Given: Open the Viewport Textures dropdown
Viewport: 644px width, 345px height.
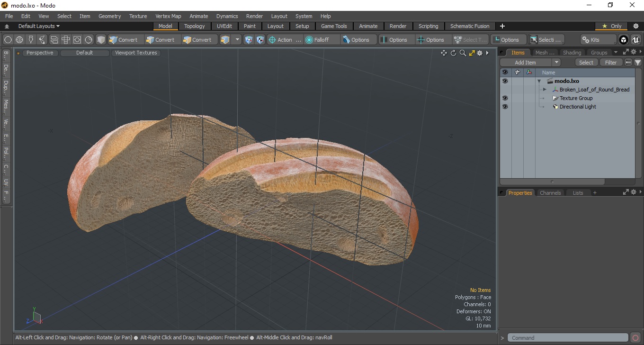Looking at the screenshot, I should tap(136, 53).
